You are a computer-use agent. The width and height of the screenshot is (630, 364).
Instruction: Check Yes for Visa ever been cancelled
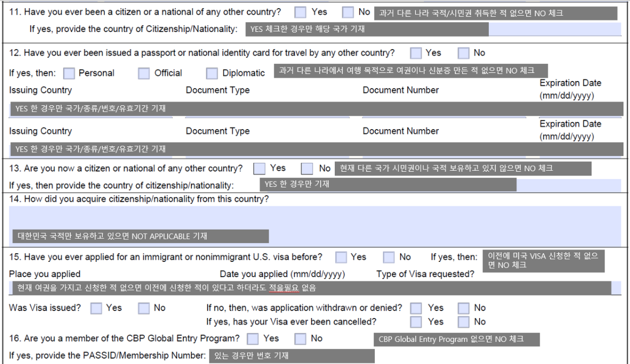[416, 322]
